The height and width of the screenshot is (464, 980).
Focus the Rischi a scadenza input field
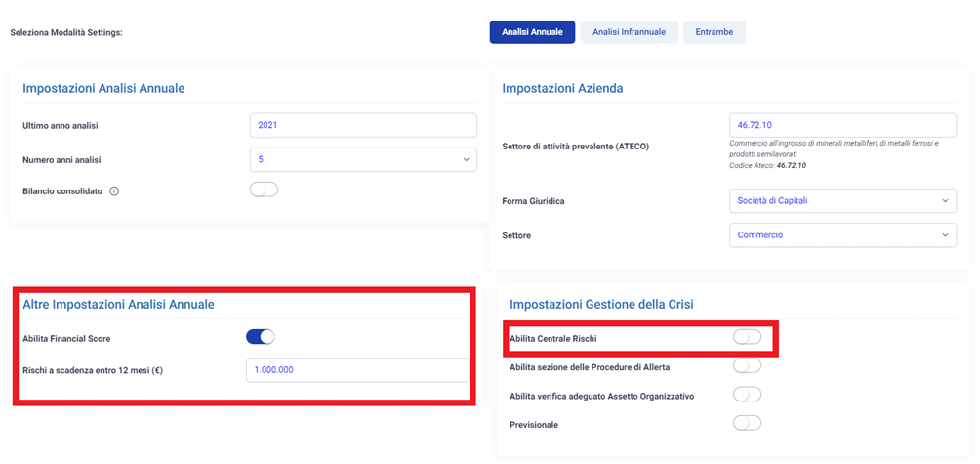357,369
